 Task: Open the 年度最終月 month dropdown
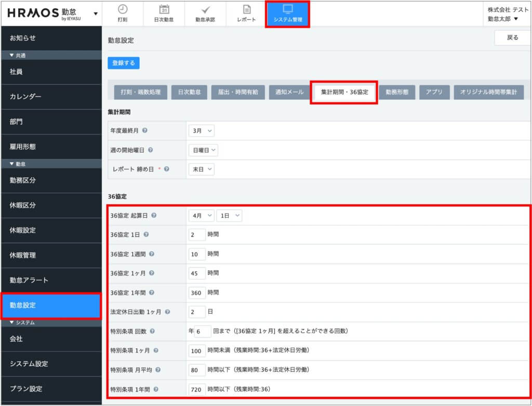coord(202,131)
